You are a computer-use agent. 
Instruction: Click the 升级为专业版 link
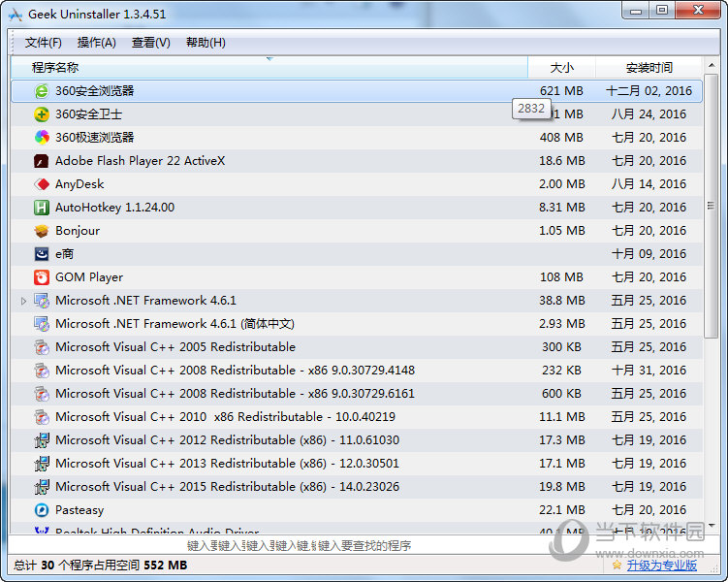click(x=662, y=566)
